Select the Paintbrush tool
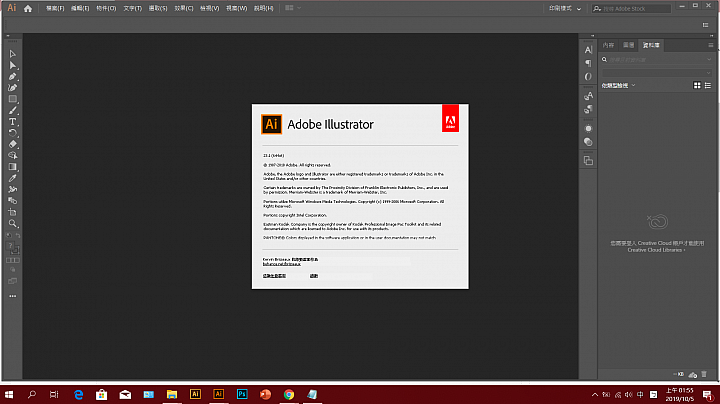Screen dimensions: 720x404 (x=12, y=110)
